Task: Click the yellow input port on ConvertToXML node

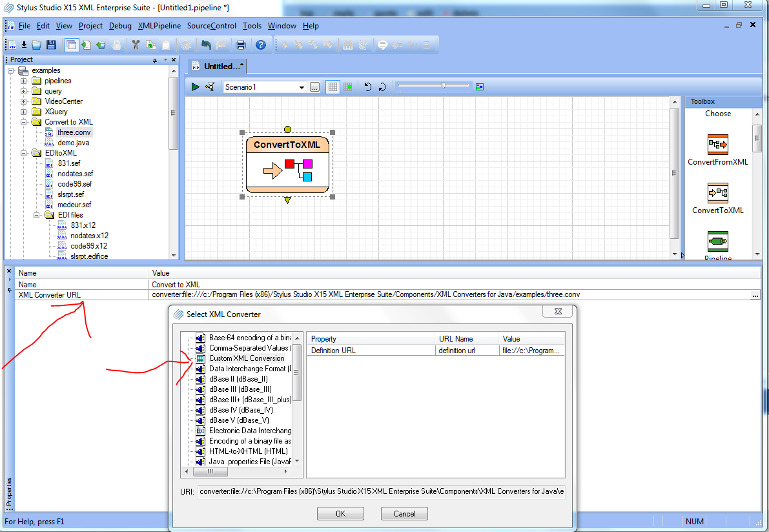Action: point(287,129)
